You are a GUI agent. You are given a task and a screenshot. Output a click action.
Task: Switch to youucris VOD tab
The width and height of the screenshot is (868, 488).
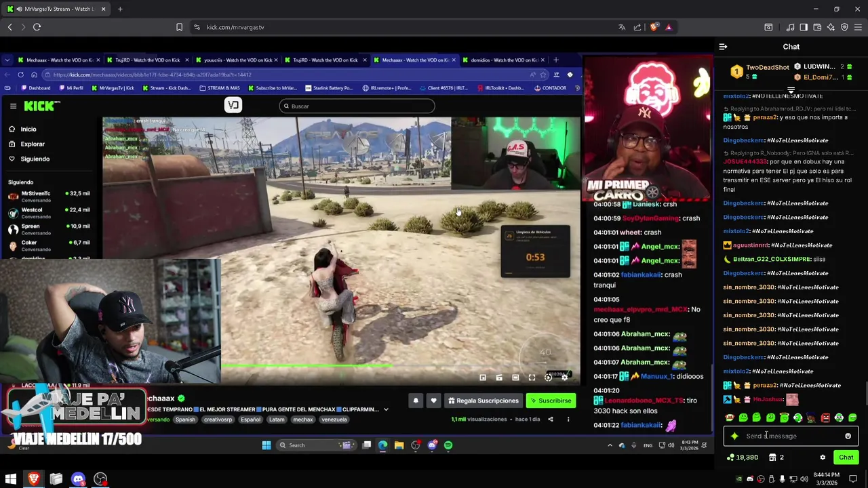[x=237, y=60]
